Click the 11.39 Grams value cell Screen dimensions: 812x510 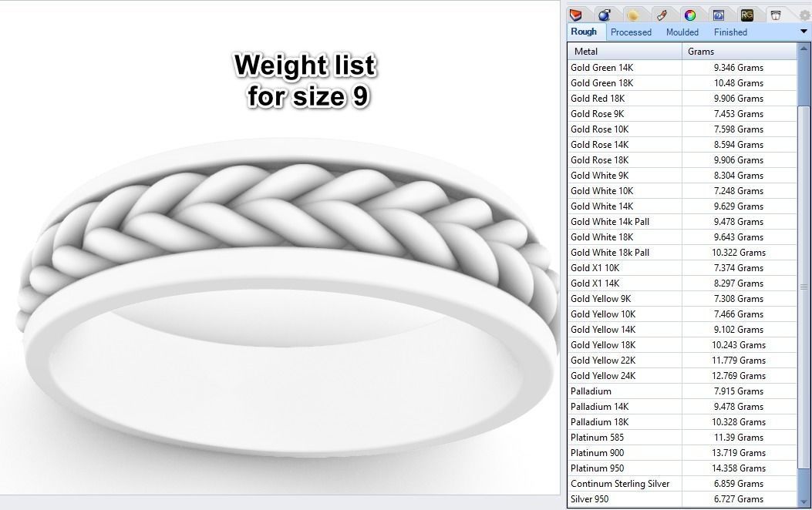point(740,438)
